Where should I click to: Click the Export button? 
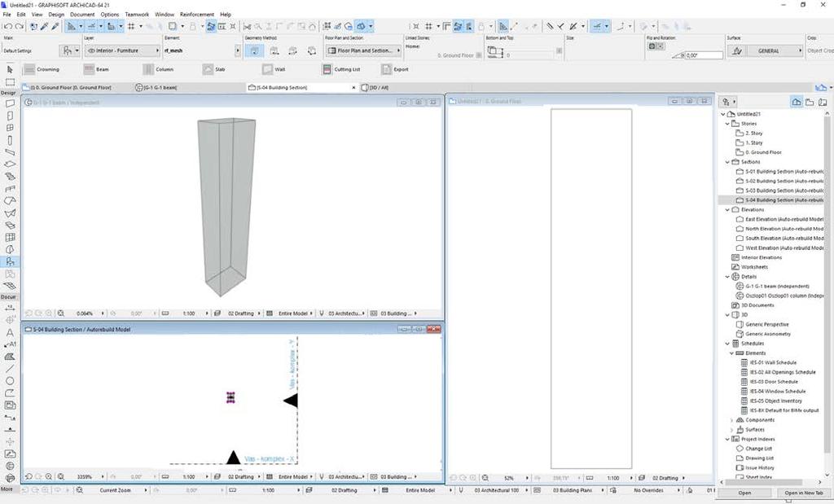click(x=395, y=69)
